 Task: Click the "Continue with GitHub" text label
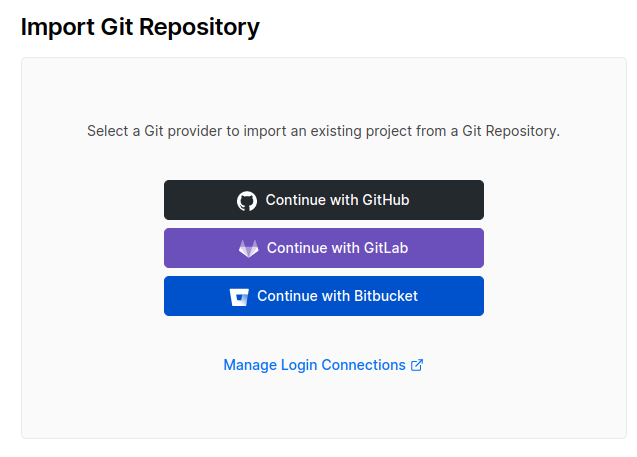pos(337,200)
